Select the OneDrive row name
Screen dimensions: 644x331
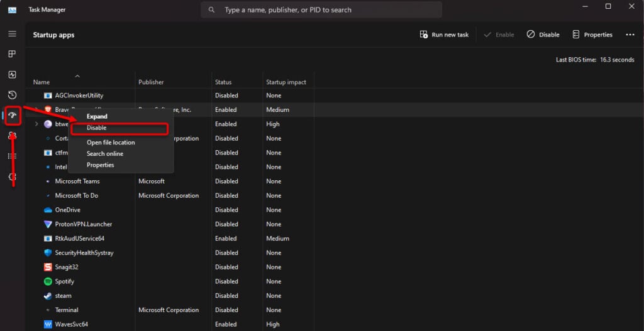pos(68,210)
